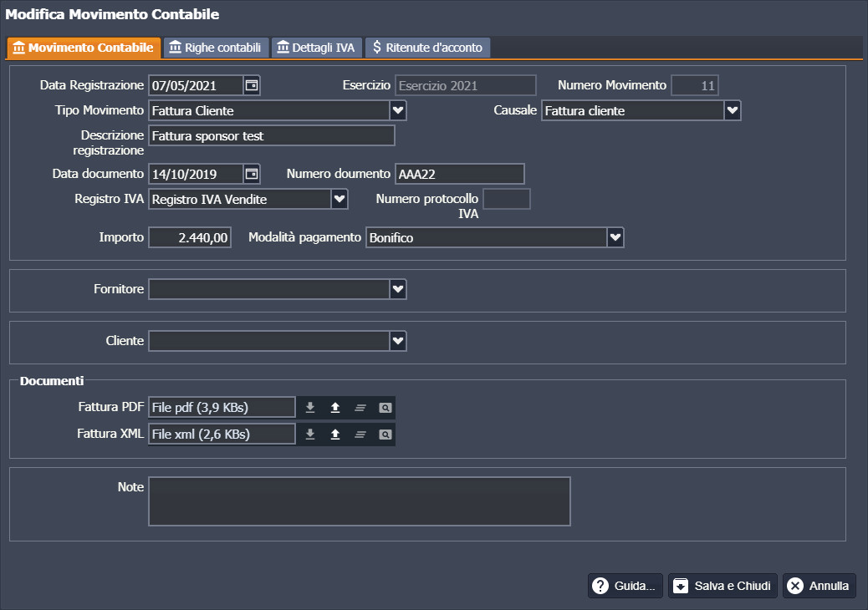Viewport: 868px width, 610px height.
Task: Open calendar picker for Data documento
Action: click(251, 174)
